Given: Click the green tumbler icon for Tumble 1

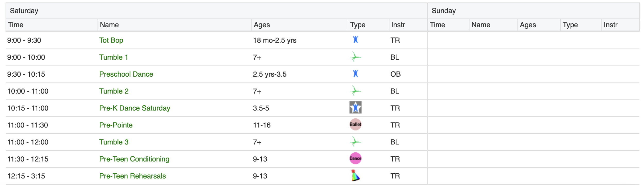Looking at the screenshot, I should point(355,57).
